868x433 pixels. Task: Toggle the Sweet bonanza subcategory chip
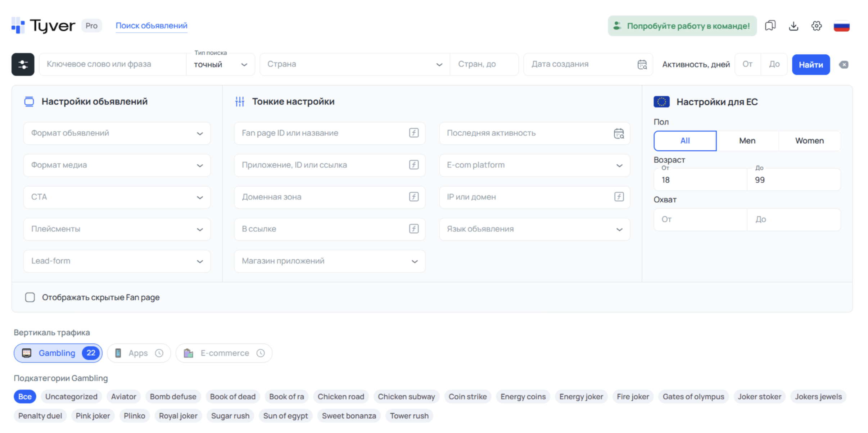click(x=349, y=416)
